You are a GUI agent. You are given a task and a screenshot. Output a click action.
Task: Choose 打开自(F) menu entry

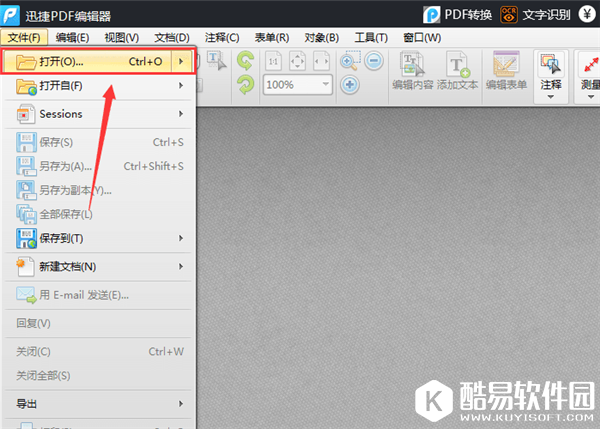point(98,86)
